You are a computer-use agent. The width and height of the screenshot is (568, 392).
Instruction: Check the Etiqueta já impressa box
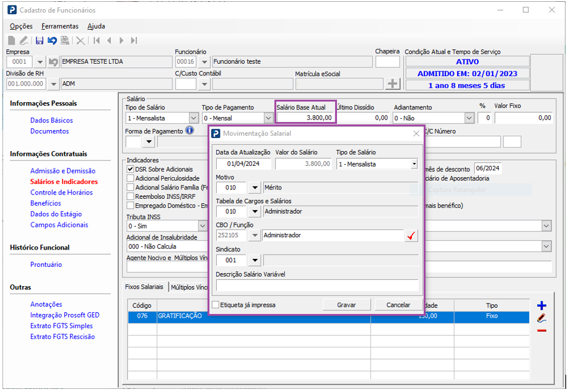tap(216, 305)
